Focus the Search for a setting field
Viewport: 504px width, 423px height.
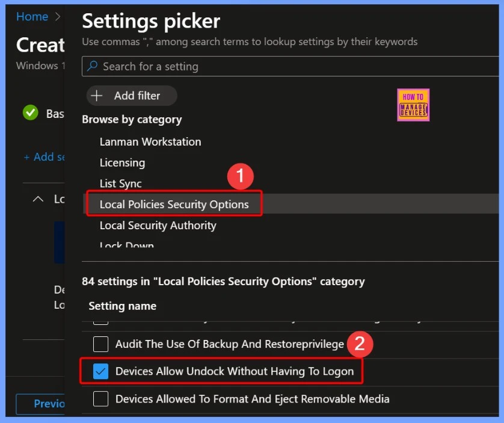click(x=289, y=67)
